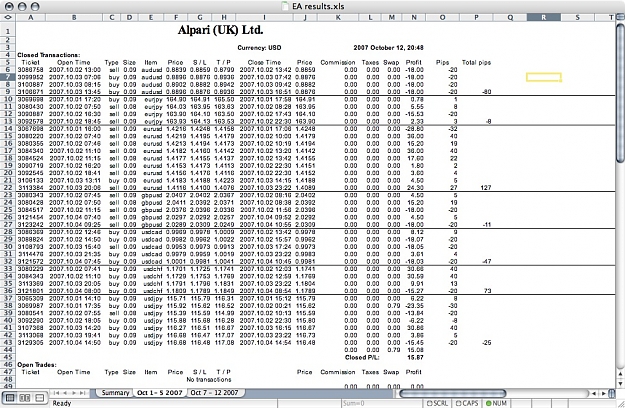
Task: Select row header 22
Action: pos(8,188)
